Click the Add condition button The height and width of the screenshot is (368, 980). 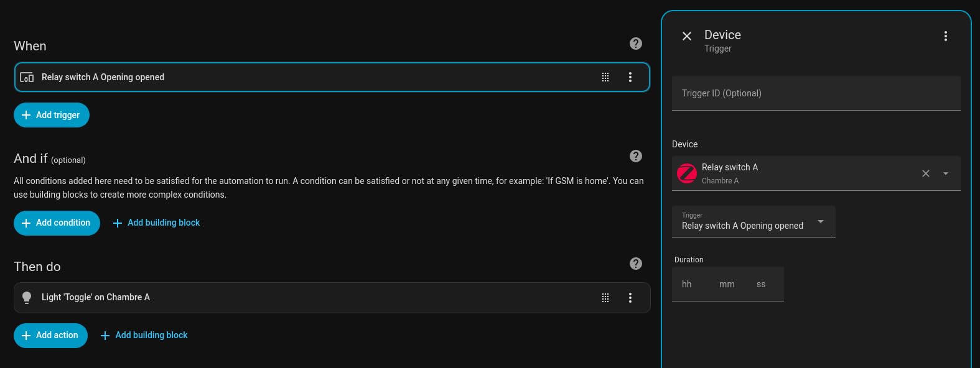click(x=57, y=223)
